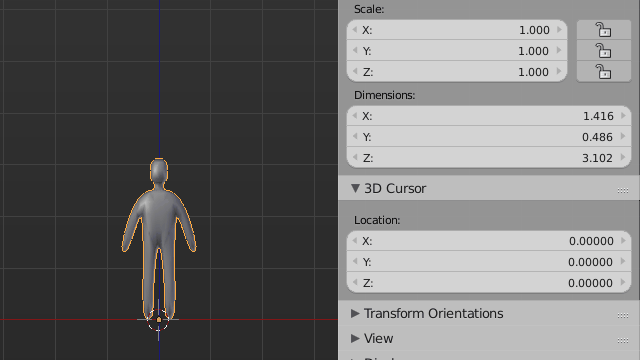Decrease cursor Location Z with left arrow
This screenshot has width=640, height=360.
point(355,282)
